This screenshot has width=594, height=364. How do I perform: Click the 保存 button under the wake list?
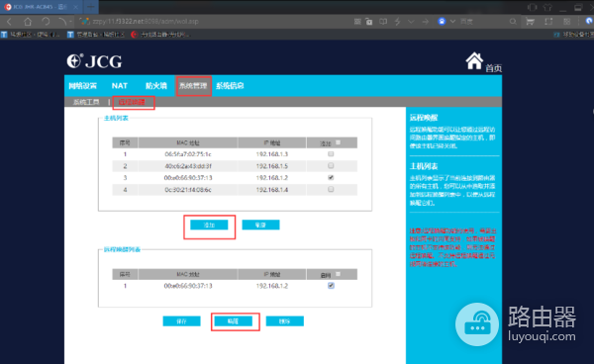click(181, 321)
